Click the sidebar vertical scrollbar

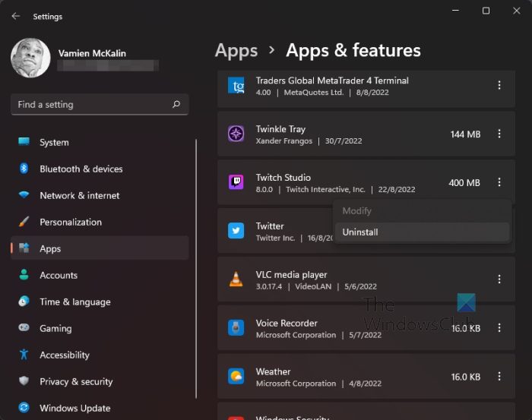(x=197, y=266)
